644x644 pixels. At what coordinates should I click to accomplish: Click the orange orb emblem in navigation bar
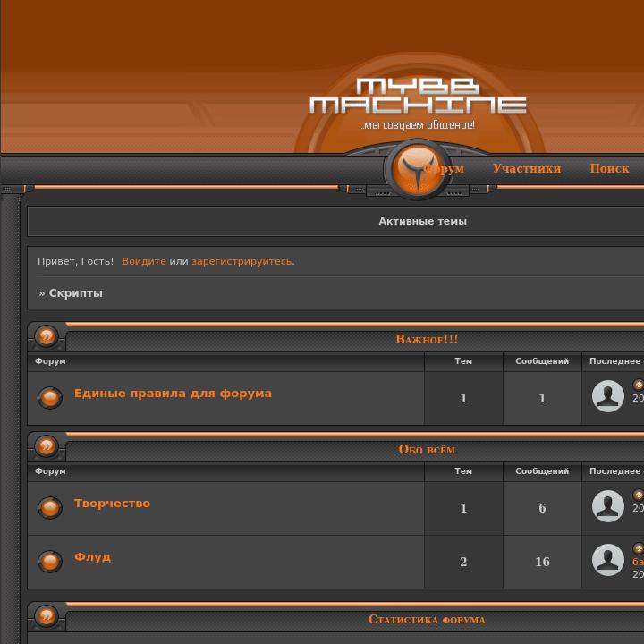[x=418, y=169]
